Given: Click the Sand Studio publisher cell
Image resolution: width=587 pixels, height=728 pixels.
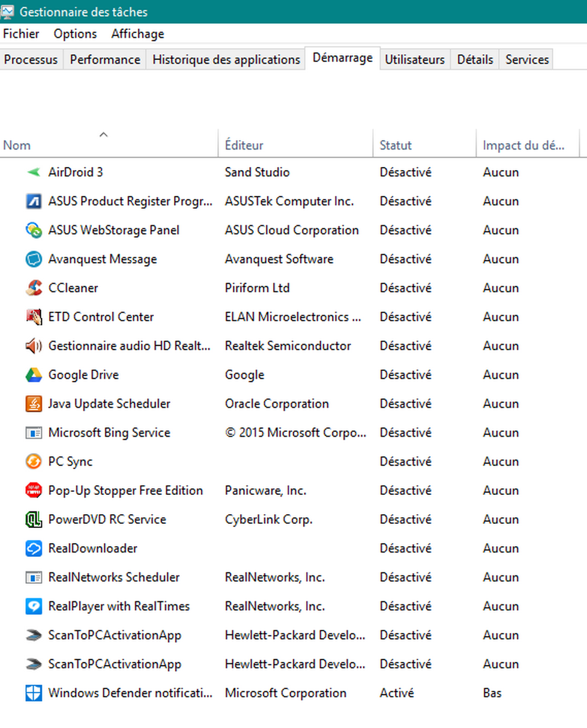Looking at the screenshot, I should pos(257,172).
